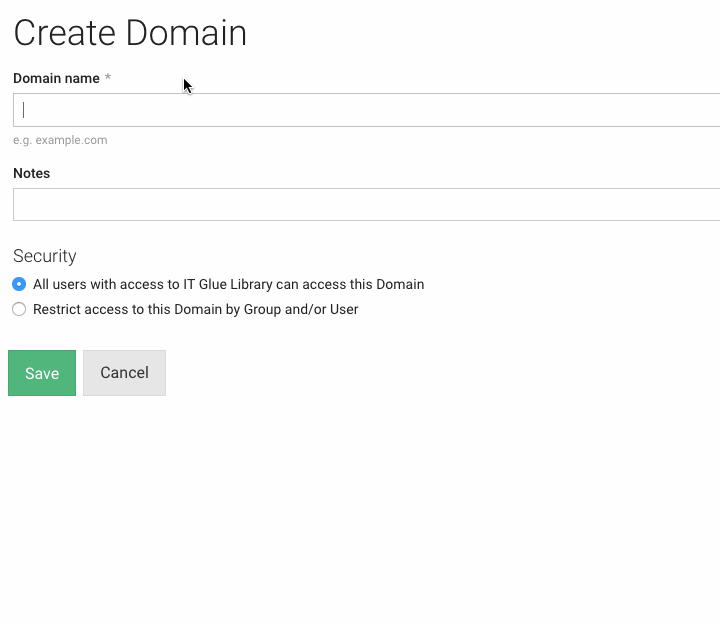This screenshot has height=625, width=720.
Task: Enable Restrict access by Group radio button
Action: point(19,310)
